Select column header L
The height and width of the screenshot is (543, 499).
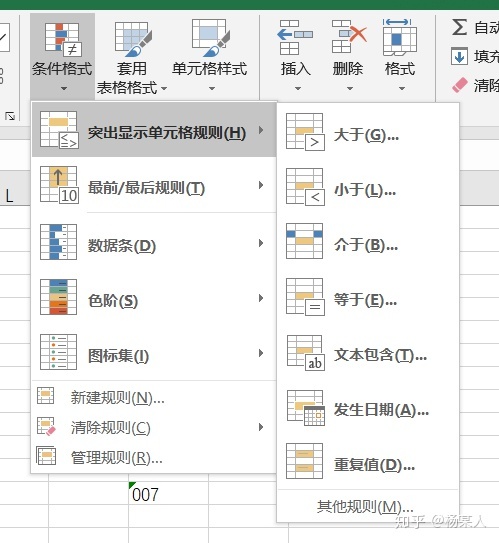pyautogui.click(x=10, y=196)
